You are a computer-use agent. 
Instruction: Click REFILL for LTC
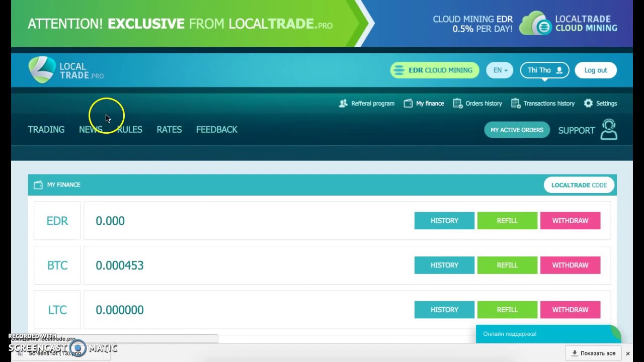click(x=507, y=310)
